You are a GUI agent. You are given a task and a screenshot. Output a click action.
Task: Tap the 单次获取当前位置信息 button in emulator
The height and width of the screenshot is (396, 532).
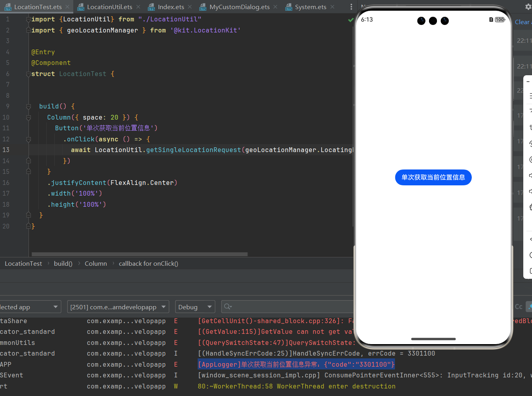433,177
